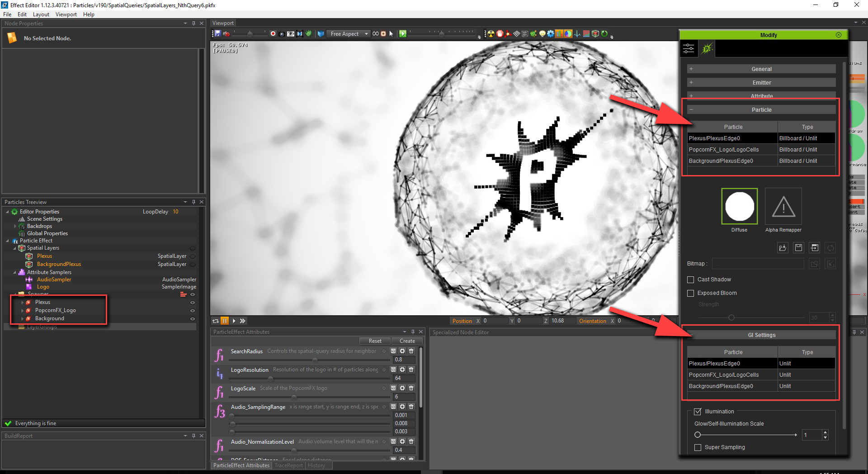Click the camera screenshot icon in viewport toolbar

pos(282,33)
